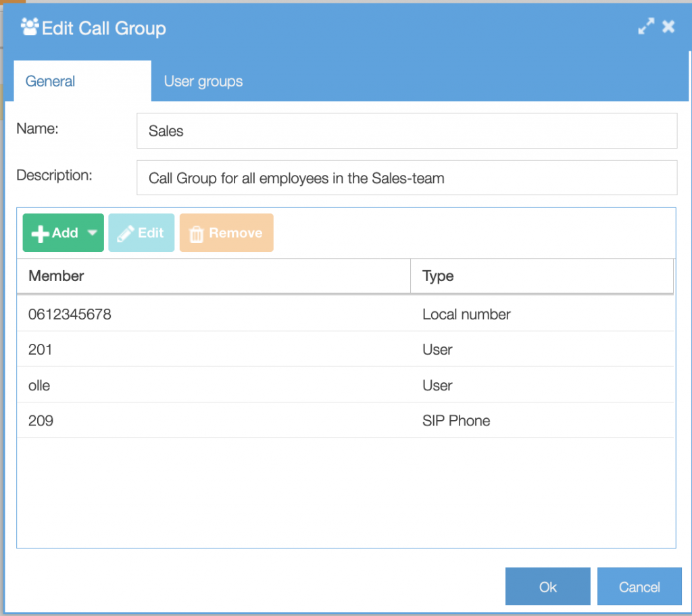Select the olle User row
The height and width of the screenshot is (616, 692).
(203, 385)
